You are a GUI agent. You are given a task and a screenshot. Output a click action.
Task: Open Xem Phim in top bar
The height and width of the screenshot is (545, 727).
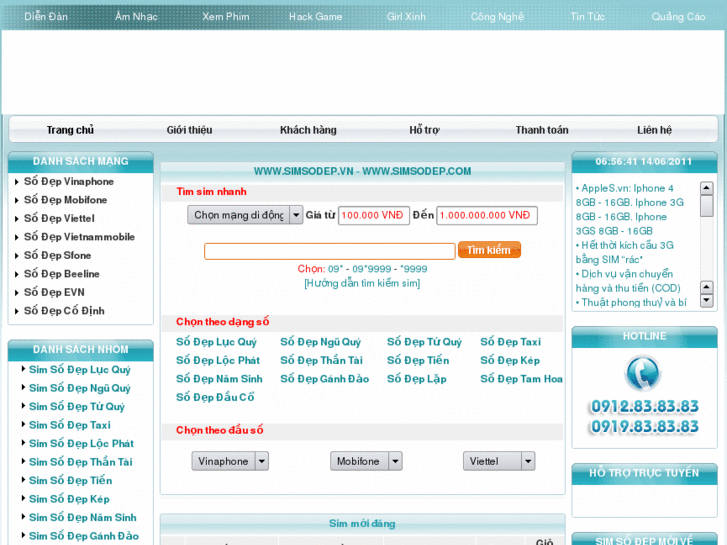[x=226, y=17]
